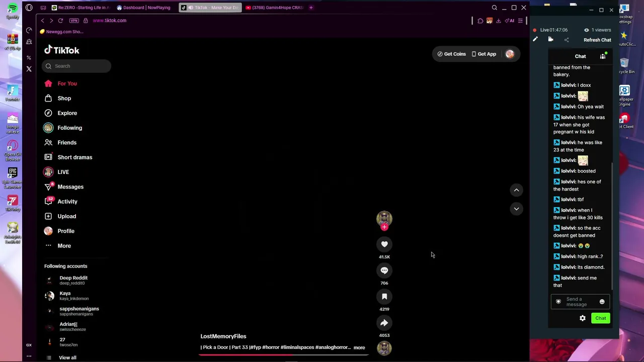Open LostMemoryFiles username link on video
The height and width of the screenshot is (362, 644).
(x=223, y=336)
